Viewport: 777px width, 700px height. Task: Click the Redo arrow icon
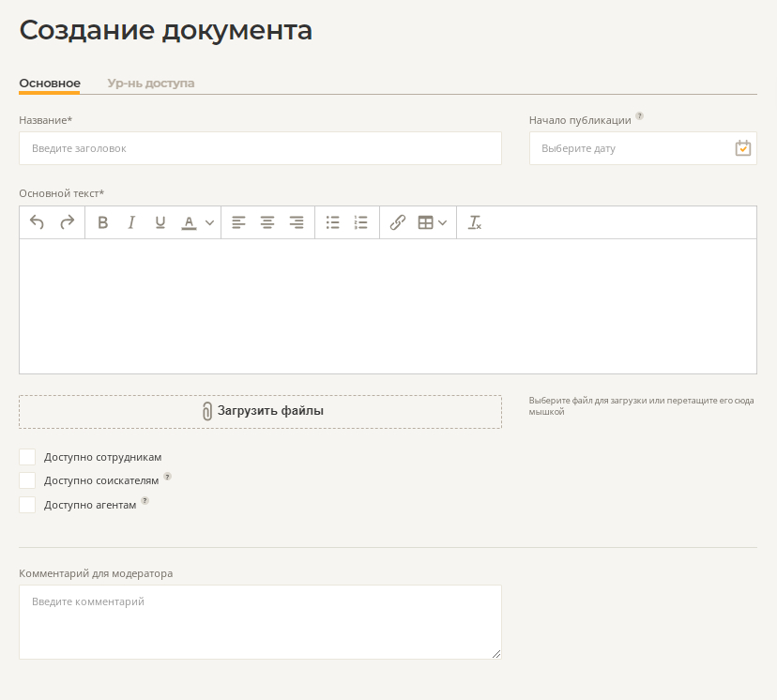point(67,222)
